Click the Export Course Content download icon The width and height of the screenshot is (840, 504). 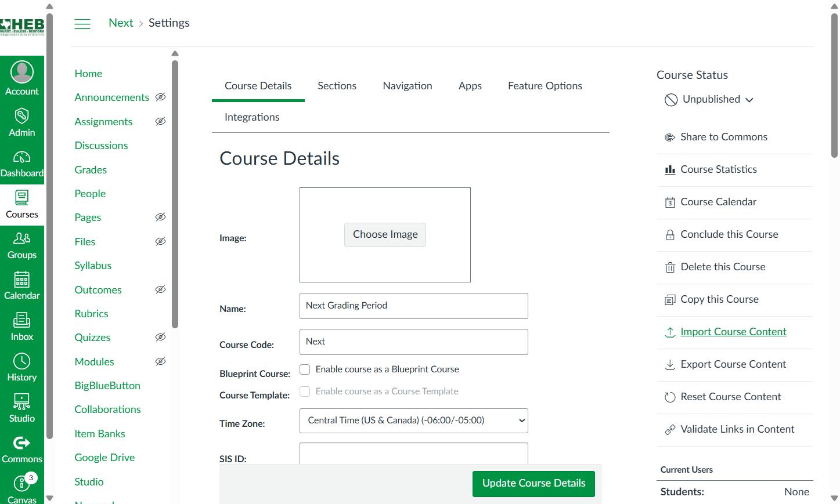(670, 364)
